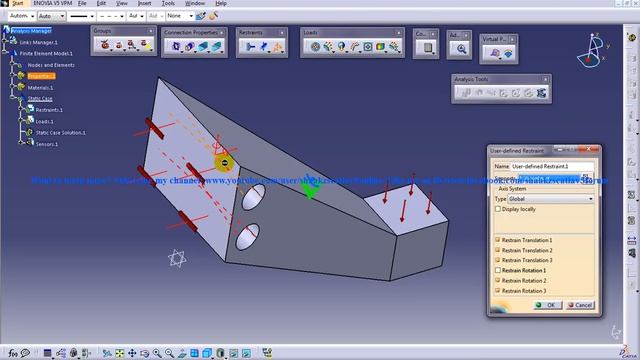Select the Enforced Displacement load icon
The image size is (640, 360).
[x=367, y=47]
